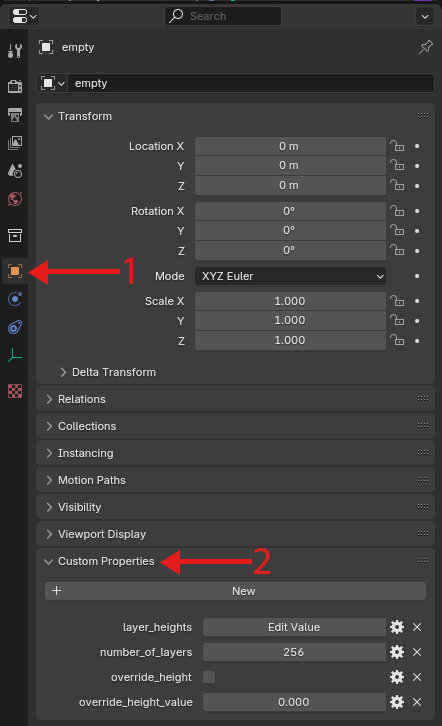Screen dimensions: 442x726
Task: Open the gear settings for number_of_layers
Action: [397, 652]
